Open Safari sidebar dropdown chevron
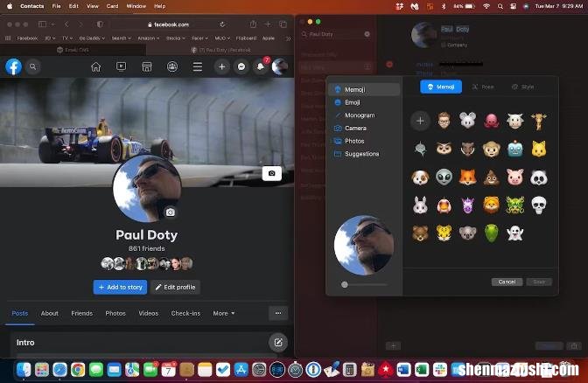Screen dimensions: 588x383 (52, 24)
